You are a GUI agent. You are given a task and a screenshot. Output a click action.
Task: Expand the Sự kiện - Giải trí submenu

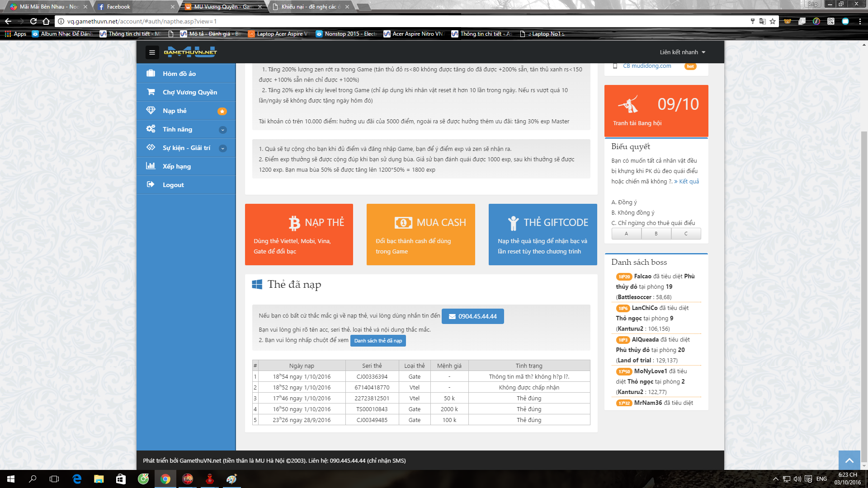click(x=222, y=148)
